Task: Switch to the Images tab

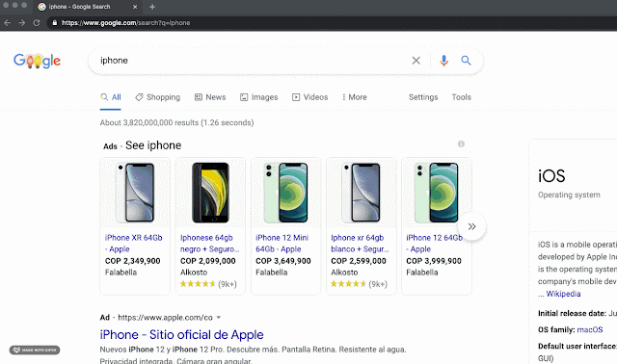Action: coord(259,97)
